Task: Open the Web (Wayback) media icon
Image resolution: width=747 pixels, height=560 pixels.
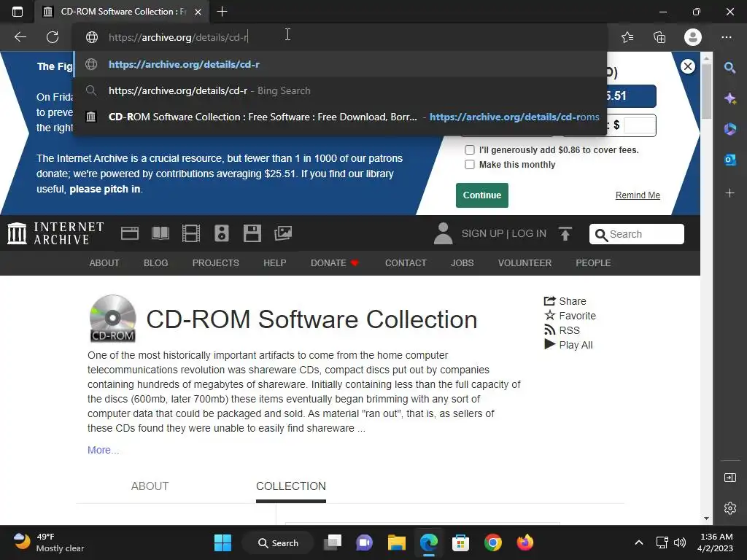Action: (x=130, y=233)
